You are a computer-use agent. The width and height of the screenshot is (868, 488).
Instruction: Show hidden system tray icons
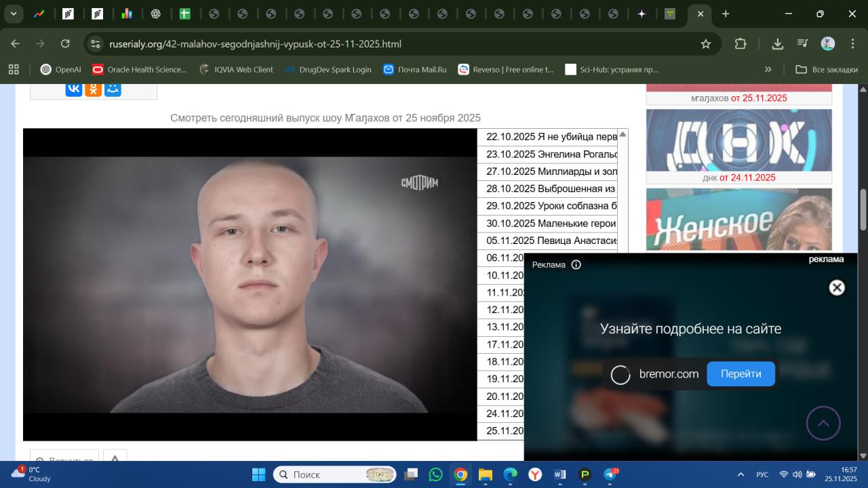(740, 474)
